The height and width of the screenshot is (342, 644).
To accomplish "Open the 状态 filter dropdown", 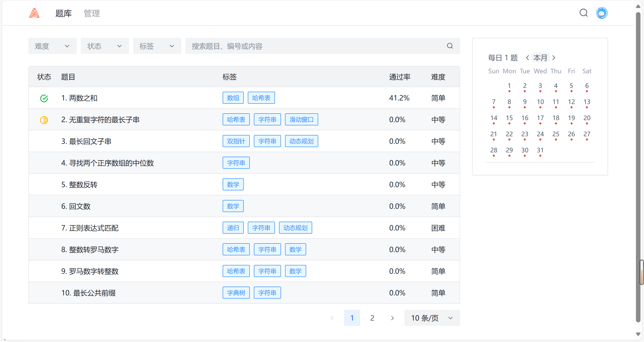I will [x=105, y=46].
